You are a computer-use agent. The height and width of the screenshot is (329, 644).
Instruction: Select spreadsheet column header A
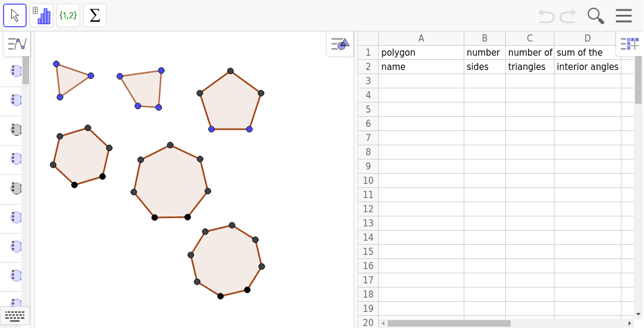click(x=422, y=38)
